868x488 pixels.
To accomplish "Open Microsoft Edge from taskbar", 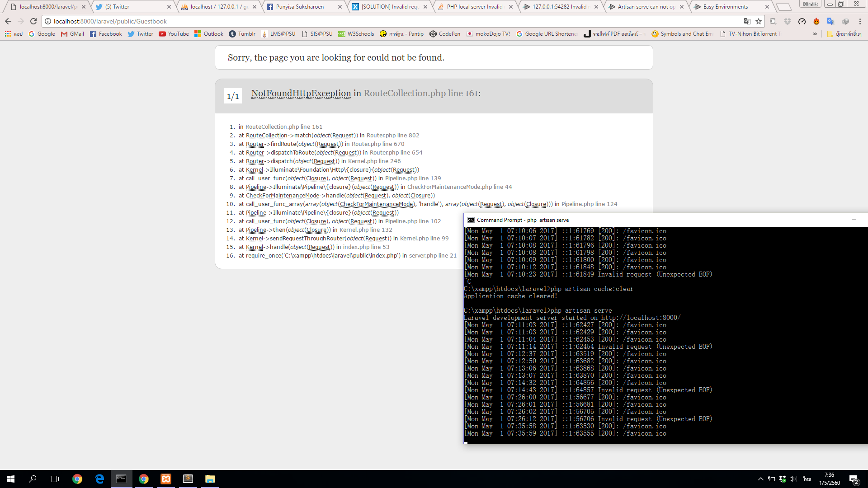I will click(99, 479).
